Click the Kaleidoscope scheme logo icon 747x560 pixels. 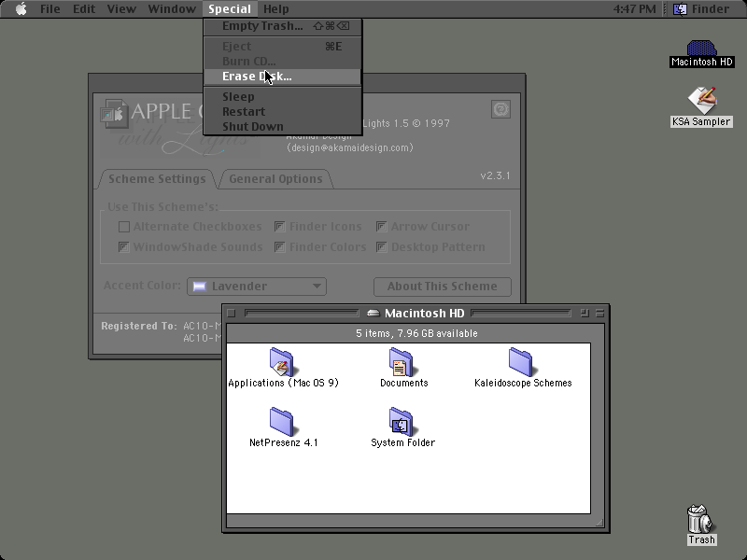click(114, 113)
